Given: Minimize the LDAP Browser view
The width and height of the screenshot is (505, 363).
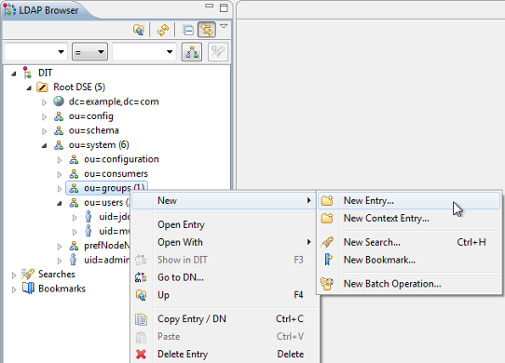Looking at the screenshot, I should click(x=209, y=6).
